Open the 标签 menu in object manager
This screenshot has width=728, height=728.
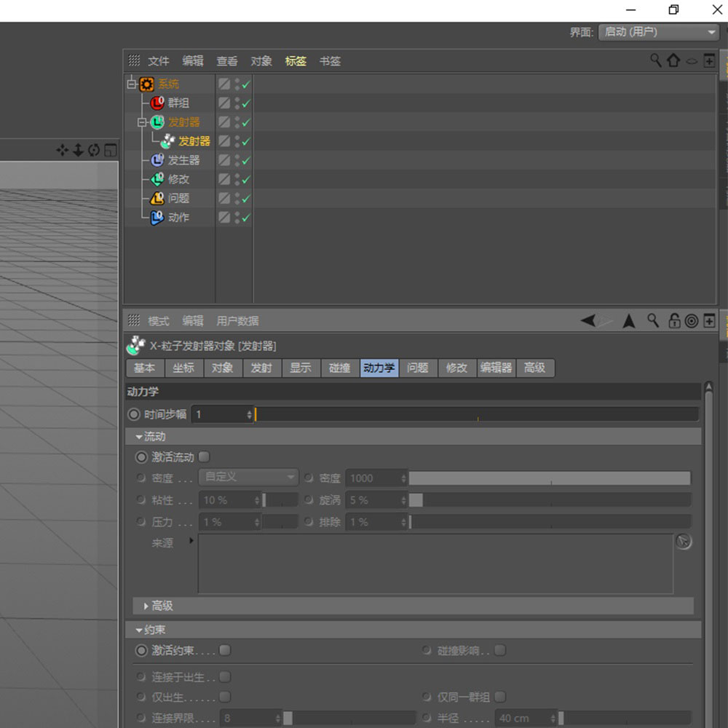(296, 61)
